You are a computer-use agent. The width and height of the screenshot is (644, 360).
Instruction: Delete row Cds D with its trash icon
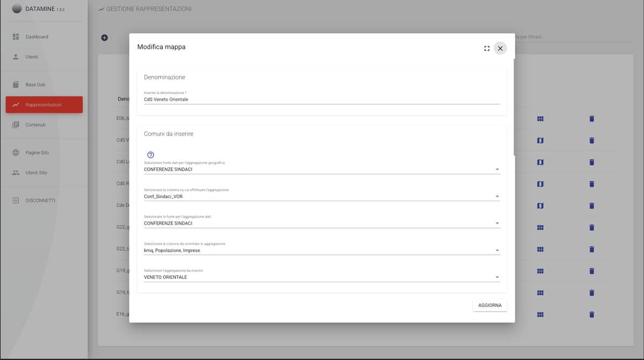tap(592, 205)
